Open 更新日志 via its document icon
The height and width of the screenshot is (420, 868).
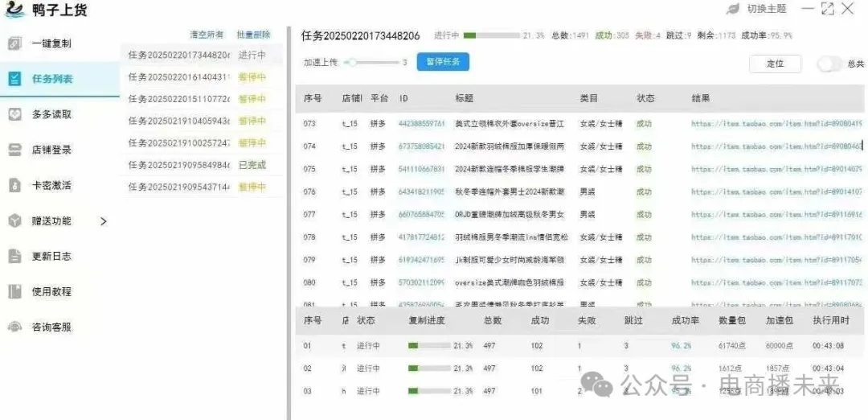click(14, 256)
